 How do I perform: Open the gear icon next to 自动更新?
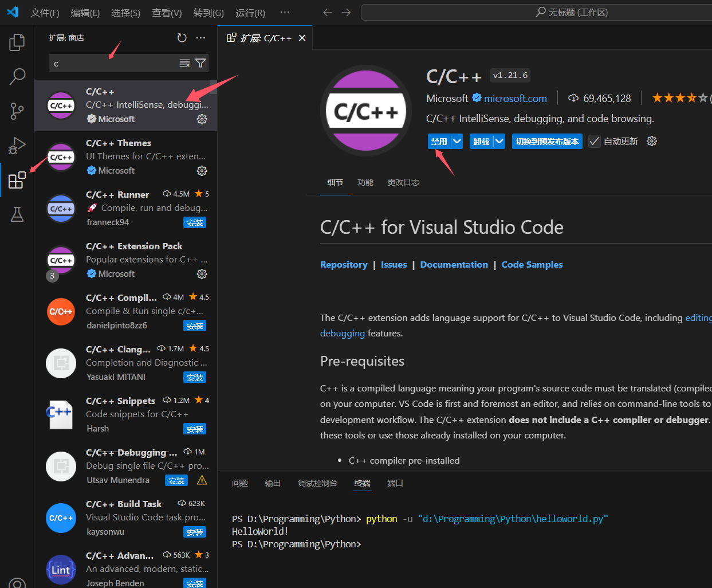(652, 141)
